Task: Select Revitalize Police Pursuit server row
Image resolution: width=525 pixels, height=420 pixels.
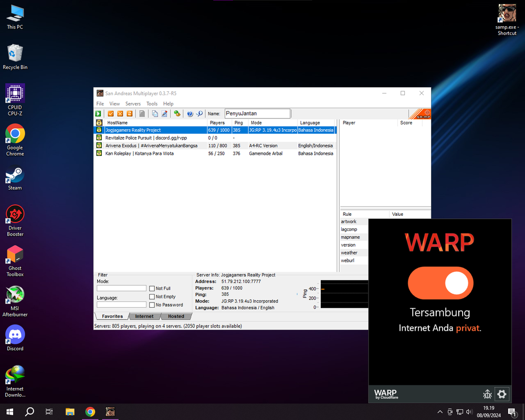Action: 215,138
